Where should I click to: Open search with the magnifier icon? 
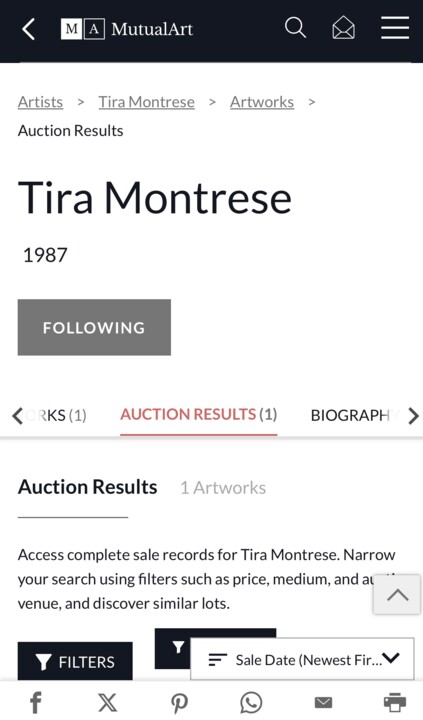click(x=295, y=28)
